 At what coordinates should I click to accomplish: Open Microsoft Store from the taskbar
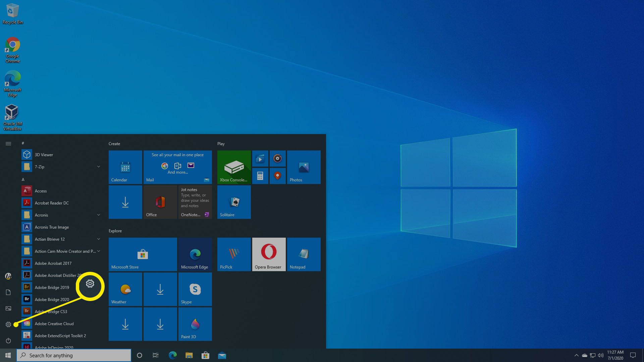[x=205, y=355]
